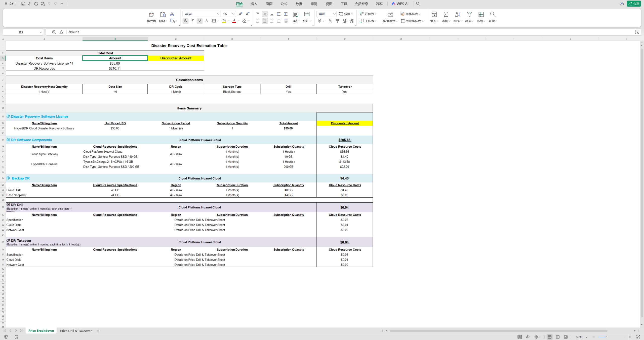Image resolution: width=644 pixels, height=340 pixels.
Task: Click the Eraser clear-format icon
Action: pos(244,21)
